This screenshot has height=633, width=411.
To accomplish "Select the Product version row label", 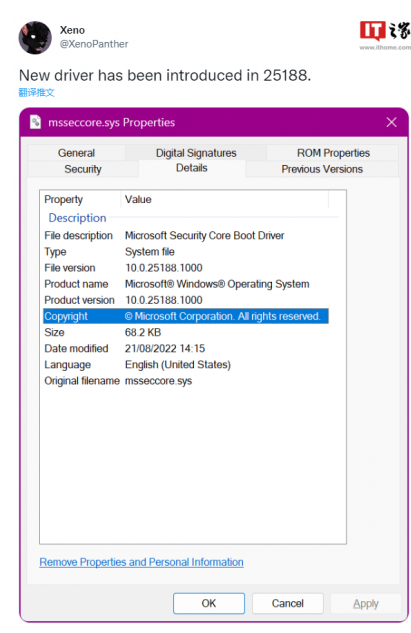I will pyautogui.click(x=80, y=300).
